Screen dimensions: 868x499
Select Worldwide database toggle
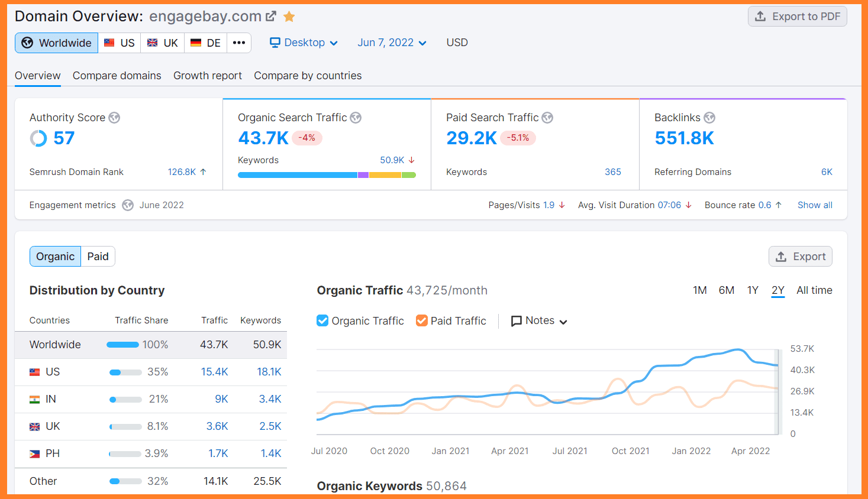[x=57, y=43]
